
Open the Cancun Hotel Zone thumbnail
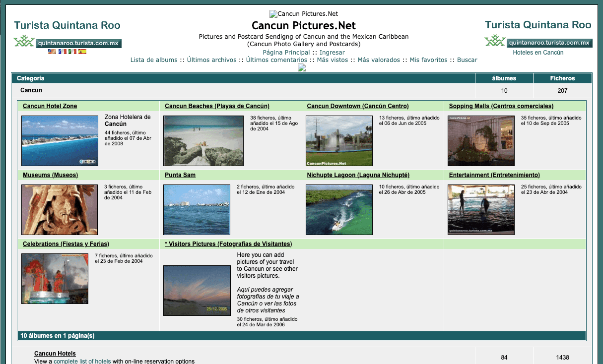(60, 141)
